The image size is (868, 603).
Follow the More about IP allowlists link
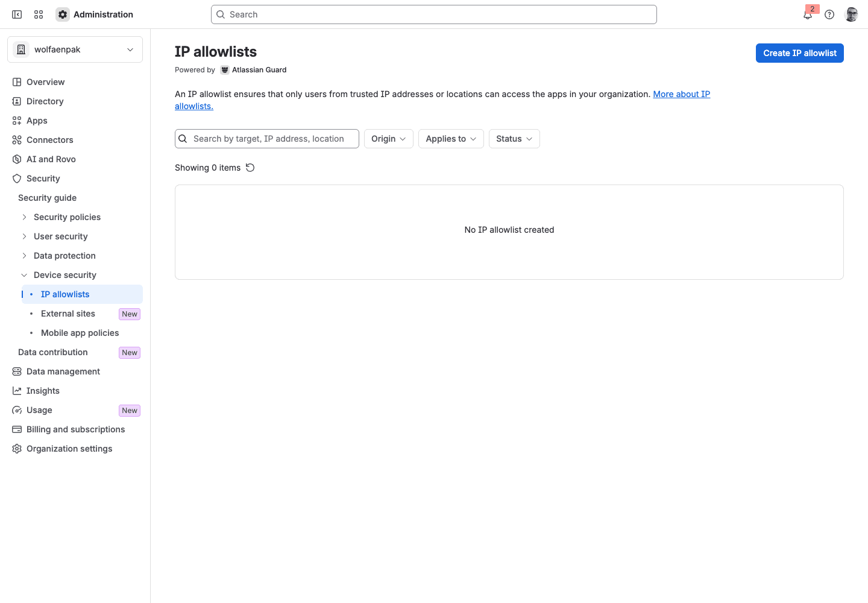[681, 94]
